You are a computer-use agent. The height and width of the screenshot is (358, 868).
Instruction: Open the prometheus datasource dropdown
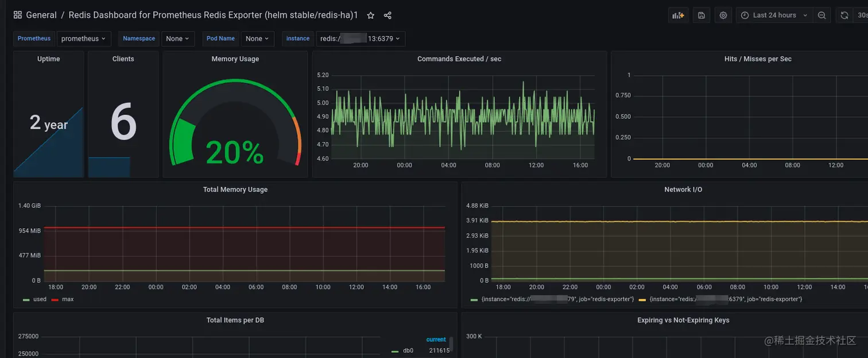point(84,39)
